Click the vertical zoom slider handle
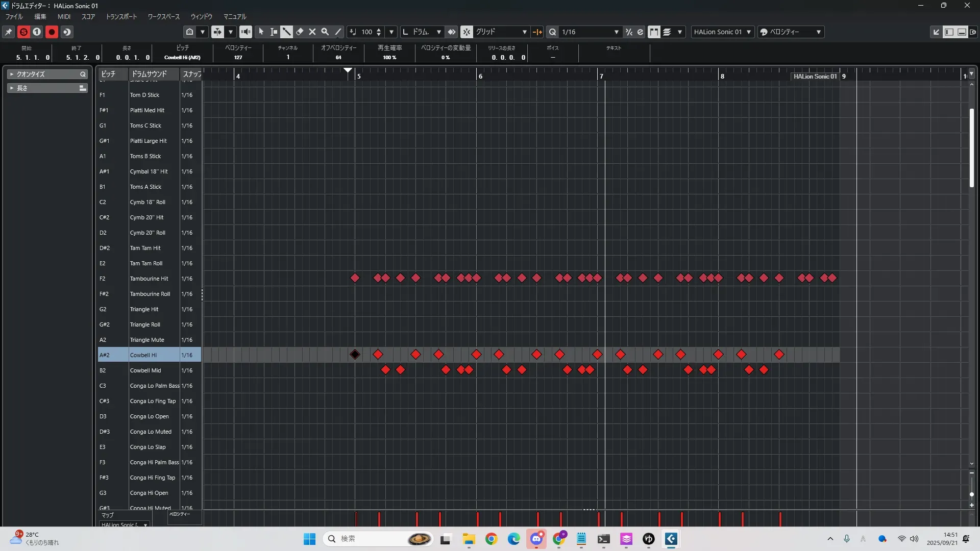Viewport: 980px width, 551px height. [x=971, y=494]
